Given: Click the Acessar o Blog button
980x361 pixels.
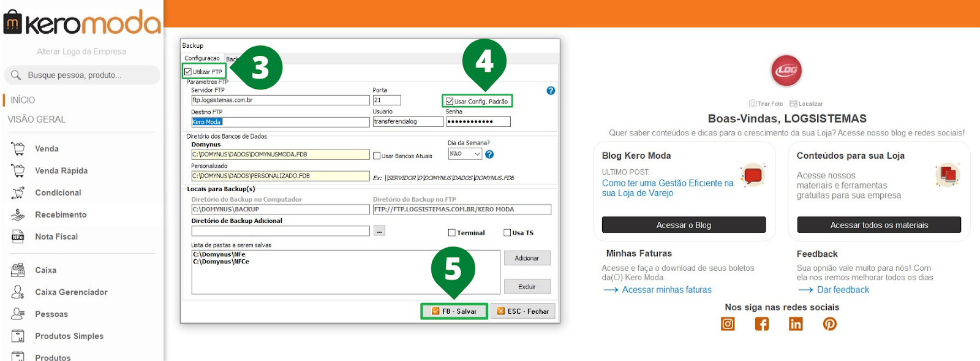Looking at the screenshot, I should [x=684, y=225].
